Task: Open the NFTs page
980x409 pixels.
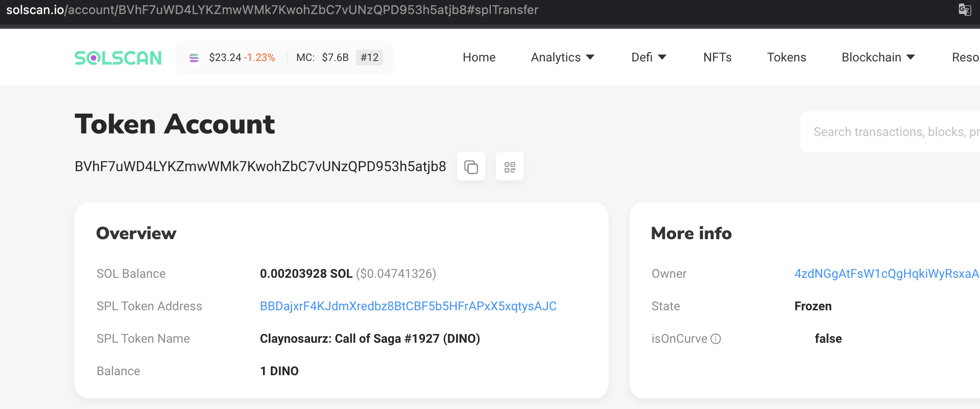Action: click(717, 57)
